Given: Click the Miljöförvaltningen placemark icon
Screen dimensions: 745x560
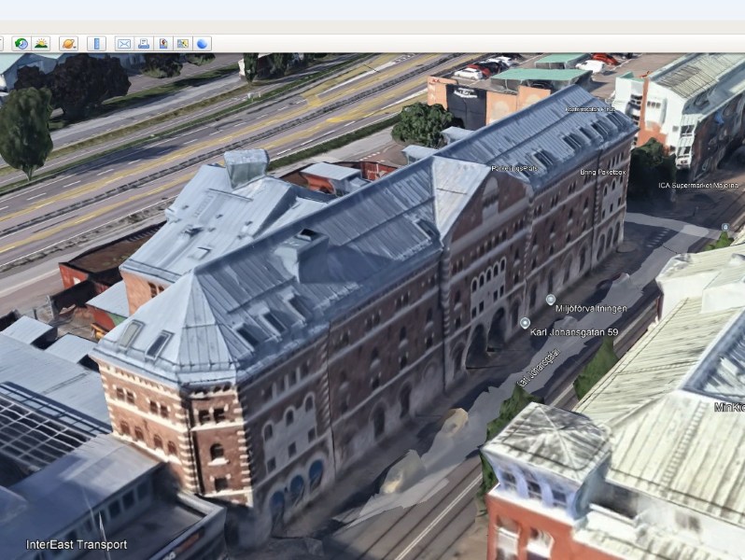Looking at the screenshot, I should coord(550,300).
